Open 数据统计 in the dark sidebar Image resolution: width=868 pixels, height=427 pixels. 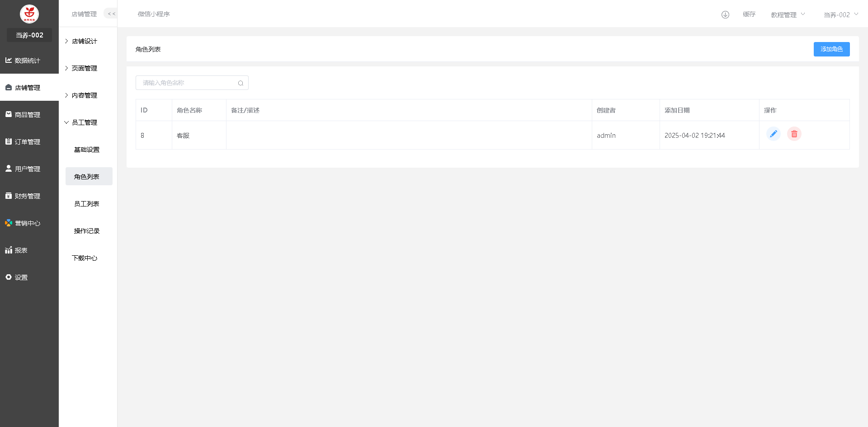27,61
